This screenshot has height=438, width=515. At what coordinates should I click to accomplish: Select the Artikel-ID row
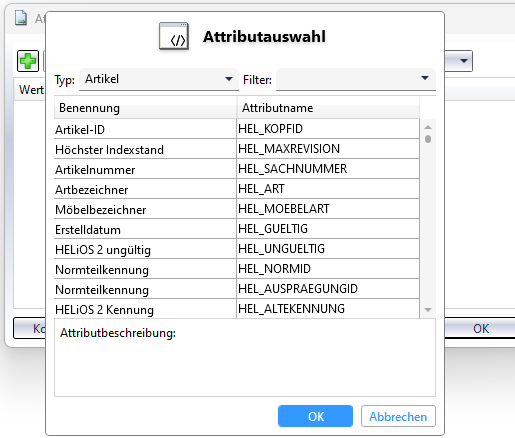tap(237, 129)
